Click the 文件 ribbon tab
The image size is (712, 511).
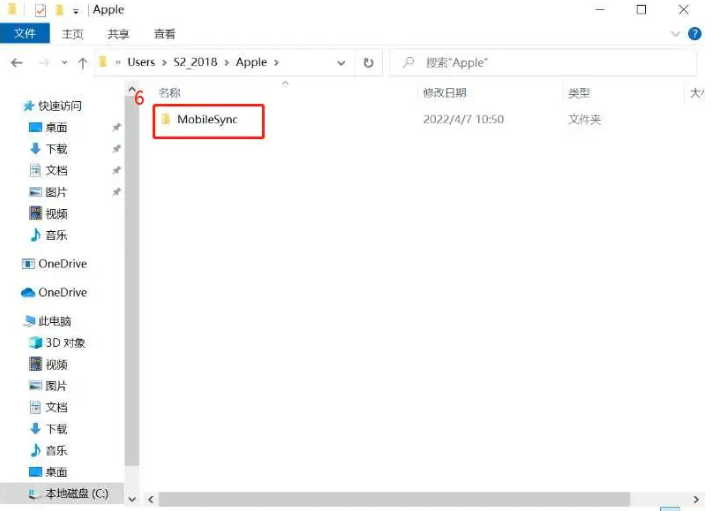coord(25,34)
